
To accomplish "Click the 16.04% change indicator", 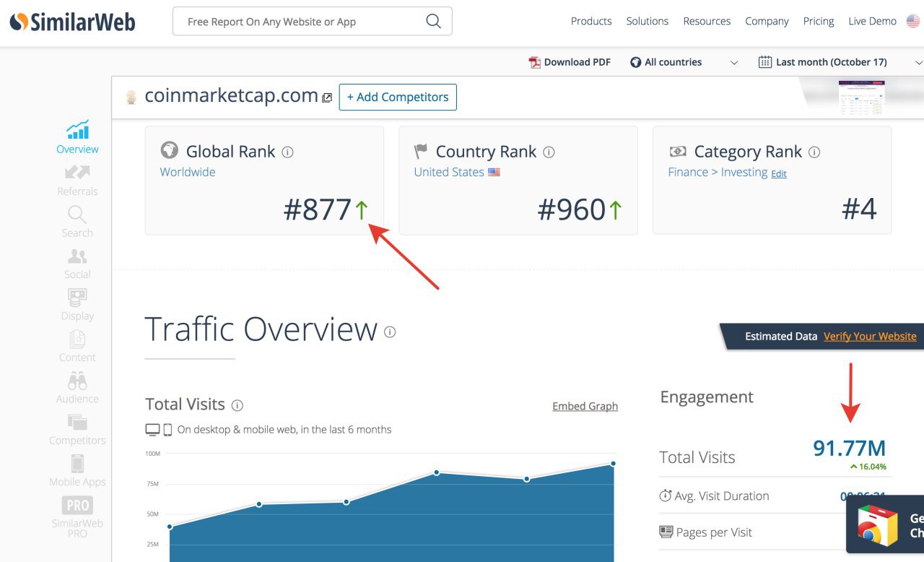I will tap(868, 467).
